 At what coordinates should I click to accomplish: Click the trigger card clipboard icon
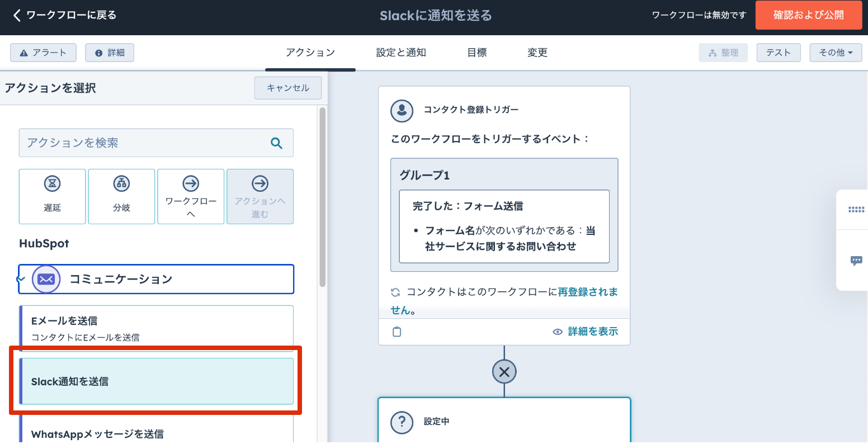tap(397, 332)
